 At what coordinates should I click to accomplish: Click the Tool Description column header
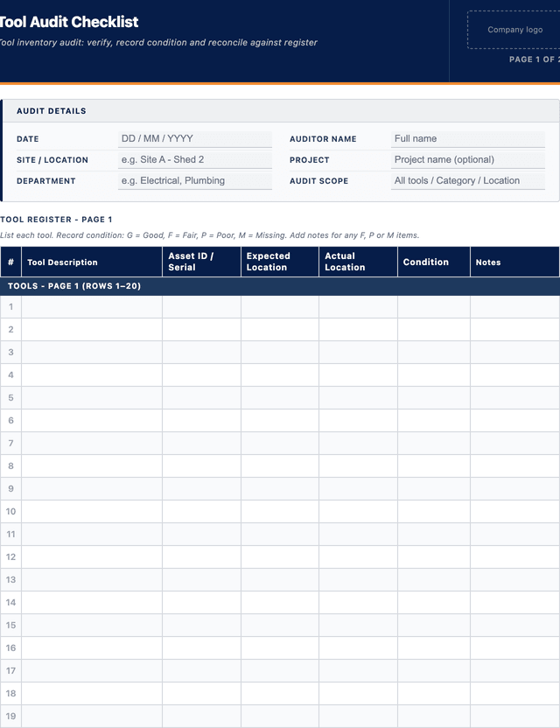(92, 262)
